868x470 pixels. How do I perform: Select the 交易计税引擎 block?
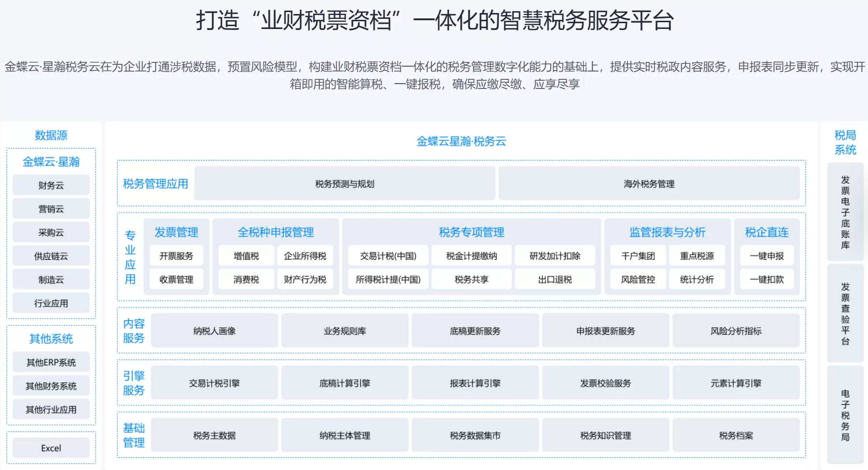point(214,383)
